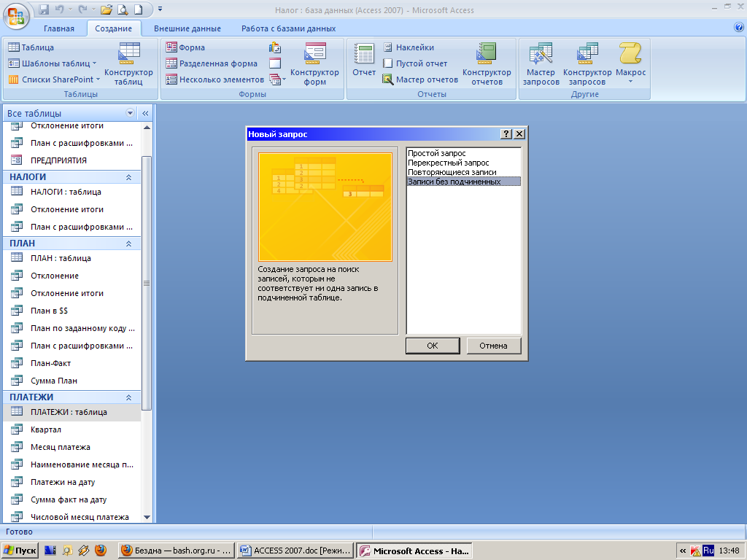Select Простой запрос in list
Viewport: 747px width, 560px height.
pos(436,153)
